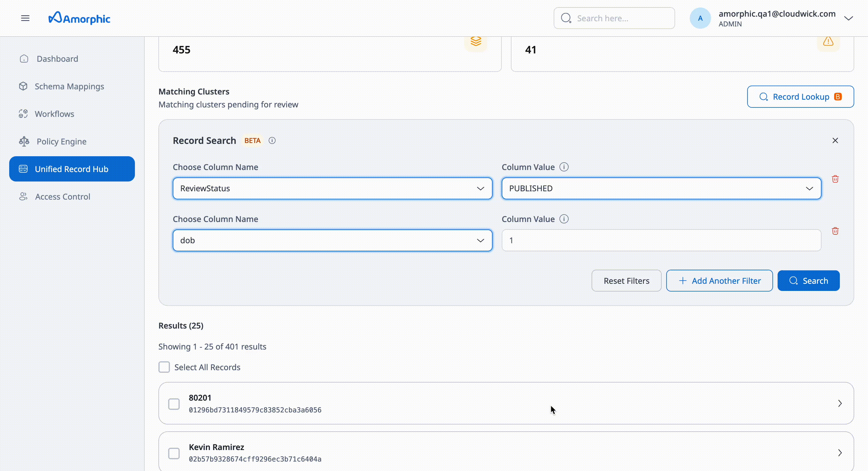Click the warning triangle icon near 41
Screen dimensions: 868x471
tap(828, 41)
